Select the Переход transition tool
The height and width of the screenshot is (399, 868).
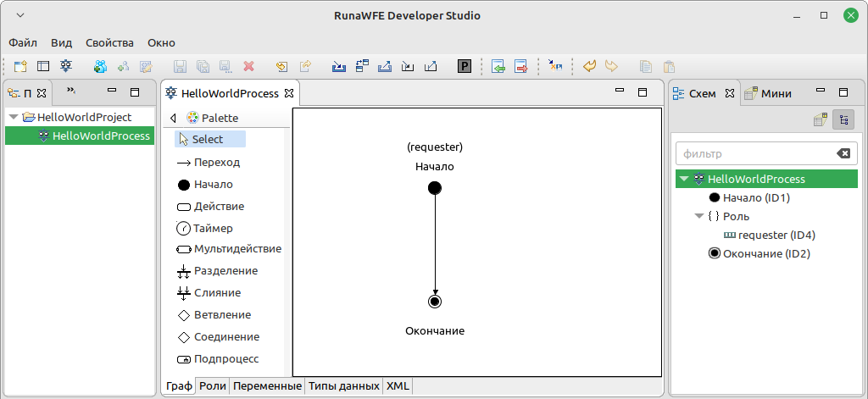click(x=209, y=163)
